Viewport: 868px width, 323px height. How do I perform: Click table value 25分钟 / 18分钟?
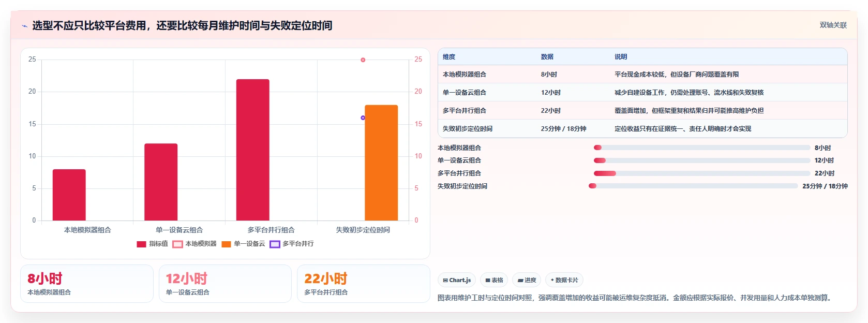click(x=564, y=129)
